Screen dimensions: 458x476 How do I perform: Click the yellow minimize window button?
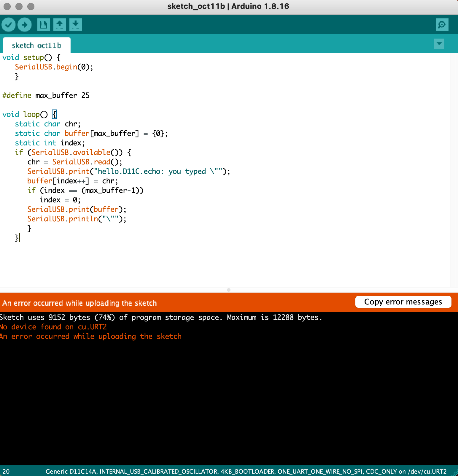pos(19,6)
